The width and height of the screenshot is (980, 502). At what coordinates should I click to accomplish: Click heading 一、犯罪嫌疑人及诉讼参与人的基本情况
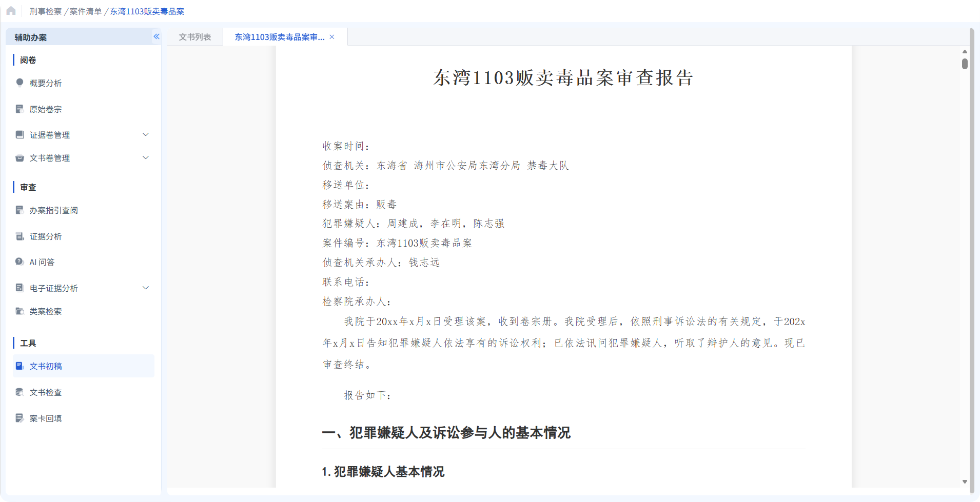pos(446,433)
